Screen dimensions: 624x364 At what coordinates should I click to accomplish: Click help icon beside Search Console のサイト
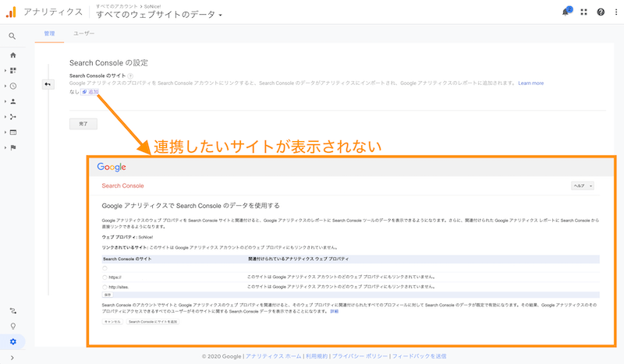[130, 76]
